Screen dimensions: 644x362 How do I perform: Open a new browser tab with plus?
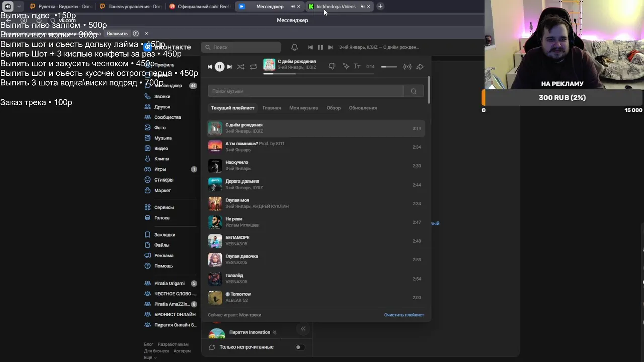click(x=380, y=6)
